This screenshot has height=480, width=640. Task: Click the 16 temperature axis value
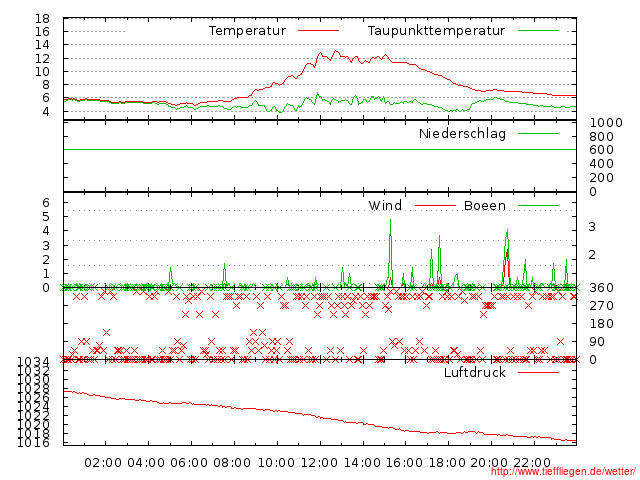click(x=42, y=31)
